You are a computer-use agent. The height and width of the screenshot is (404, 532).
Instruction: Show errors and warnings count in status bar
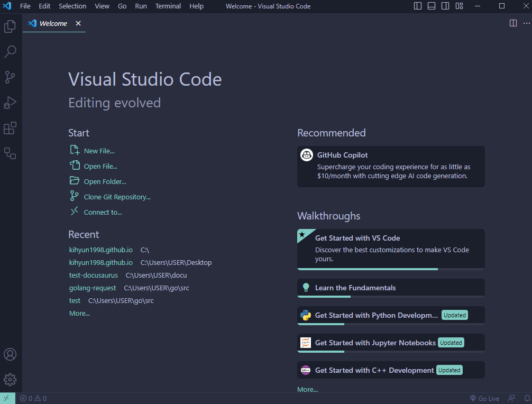pyautogui.click(x=33, y=398)
